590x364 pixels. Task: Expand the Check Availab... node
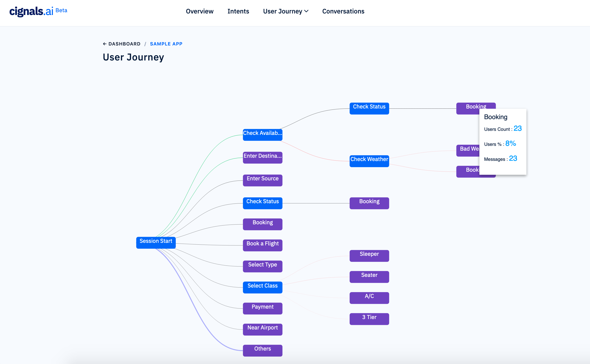[x=262, y=135]
